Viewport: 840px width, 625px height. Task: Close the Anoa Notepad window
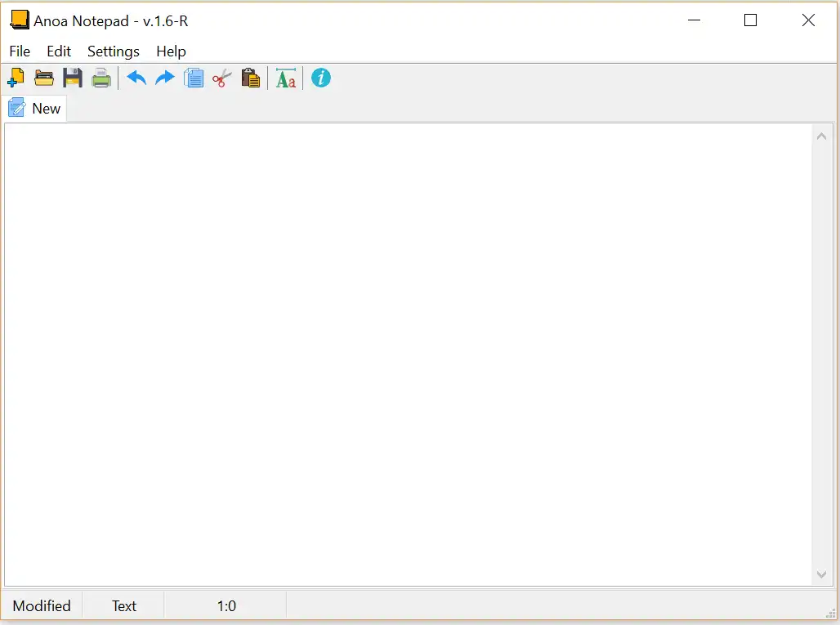coord(808,20)
